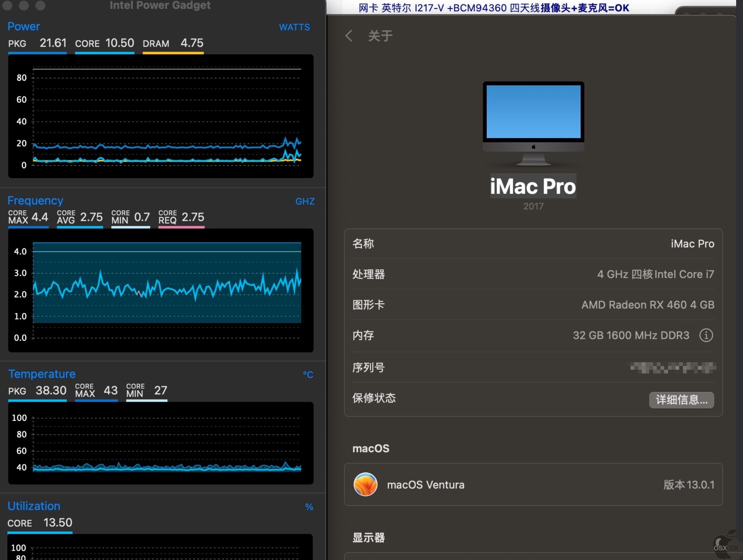743x560 pixels.
Task: Click the Frequency GHz graph
Action: pyautogui.click(x=161, y=290)
